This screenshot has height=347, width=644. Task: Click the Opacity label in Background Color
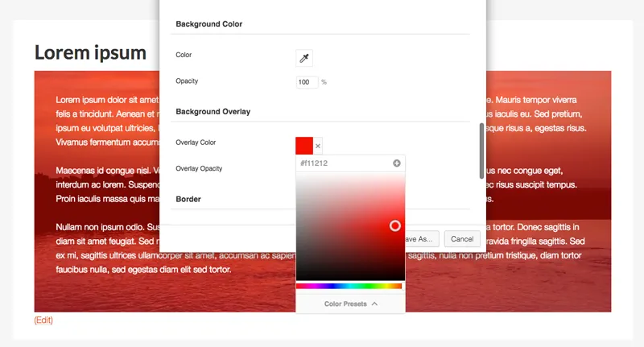tap(187, 81)
